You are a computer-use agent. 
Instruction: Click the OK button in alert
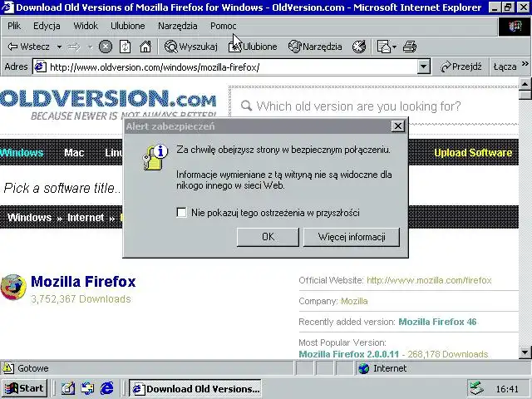tap(268, 237)
